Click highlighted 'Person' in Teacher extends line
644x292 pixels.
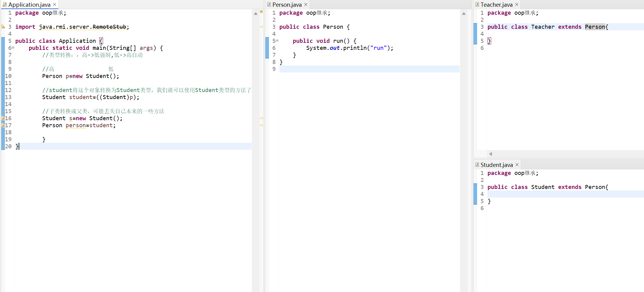(595, 27)
